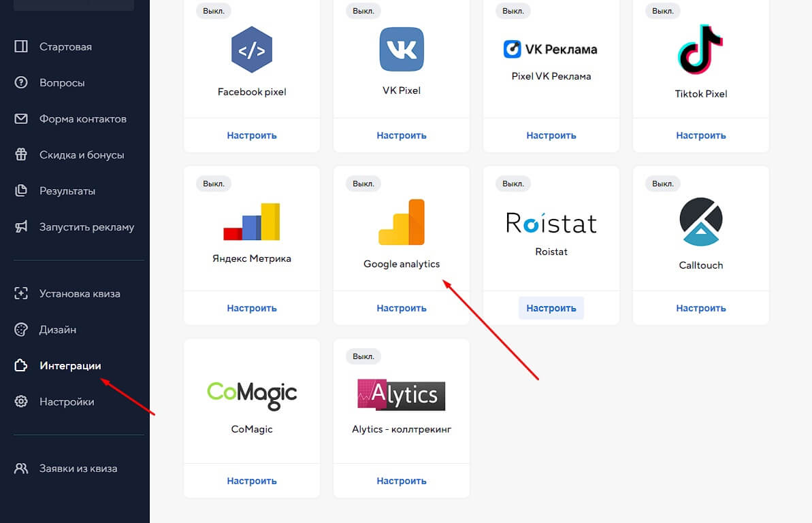
Task: Open 'Заявки из квиза' in the sidebar
Action: (x=78, y=469)
